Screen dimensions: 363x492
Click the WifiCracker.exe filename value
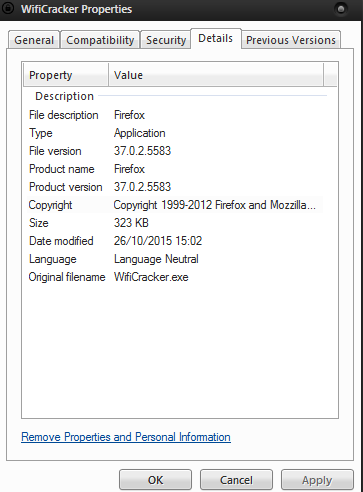151,277
